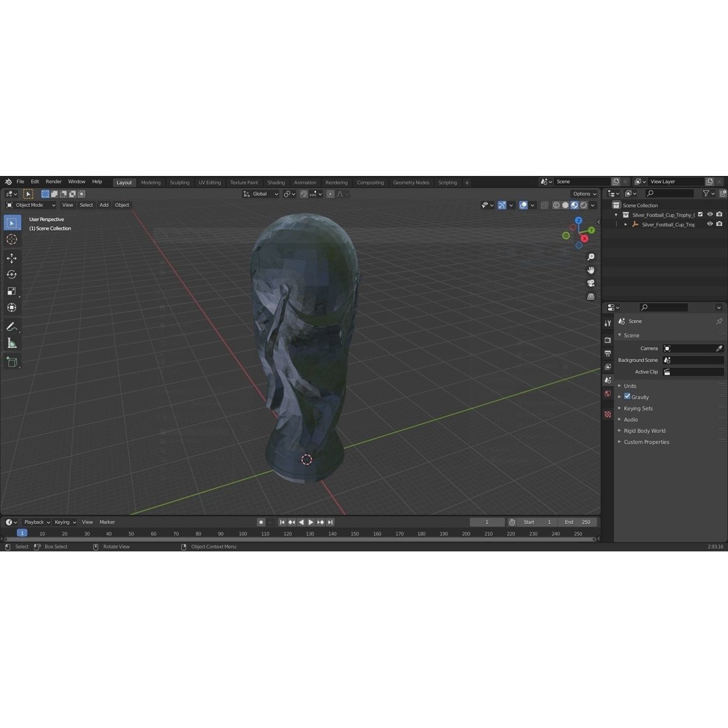Select the Select Box tool

[12, 223]
